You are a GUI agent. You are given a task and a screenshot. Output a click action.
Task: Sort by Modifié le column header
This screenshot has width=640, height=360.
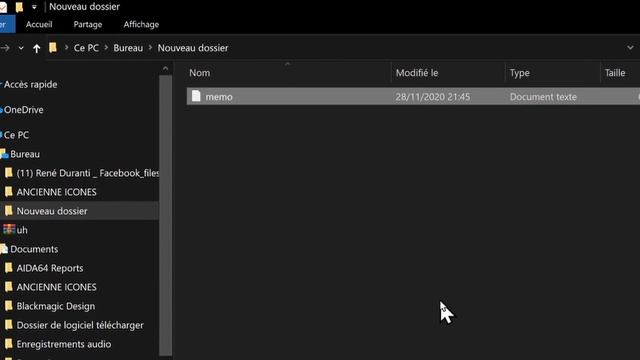click(x=417, y=73)
